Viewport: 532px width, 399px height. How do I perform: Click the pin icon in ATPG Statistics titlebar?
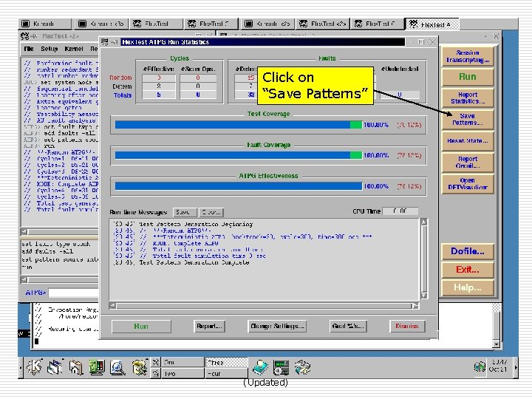[x=115, y=41]
